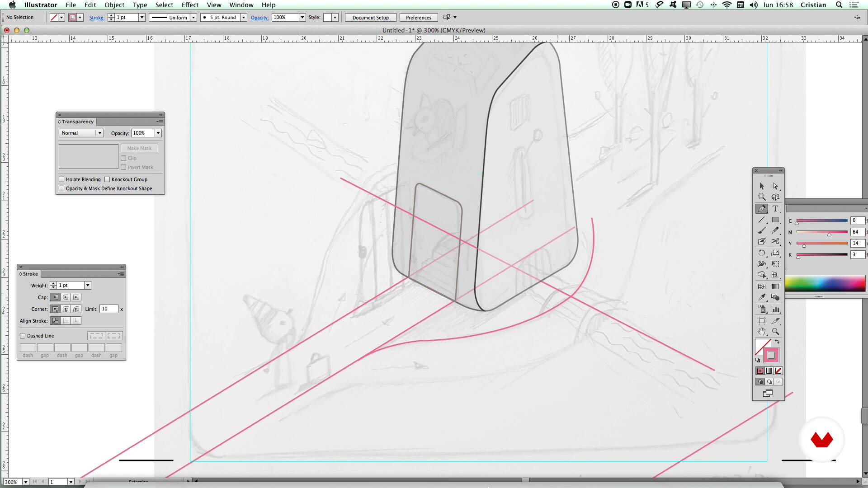Activate the Eyedropper tool
This screenshot has height=488, width=868.
[762, 297]
